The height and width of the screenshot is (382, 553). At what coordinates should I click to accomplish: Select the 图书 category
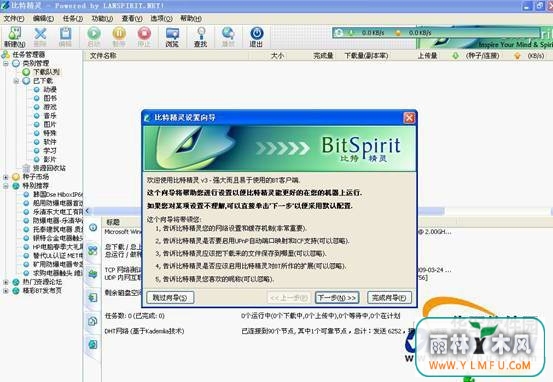tap(50, 98)
